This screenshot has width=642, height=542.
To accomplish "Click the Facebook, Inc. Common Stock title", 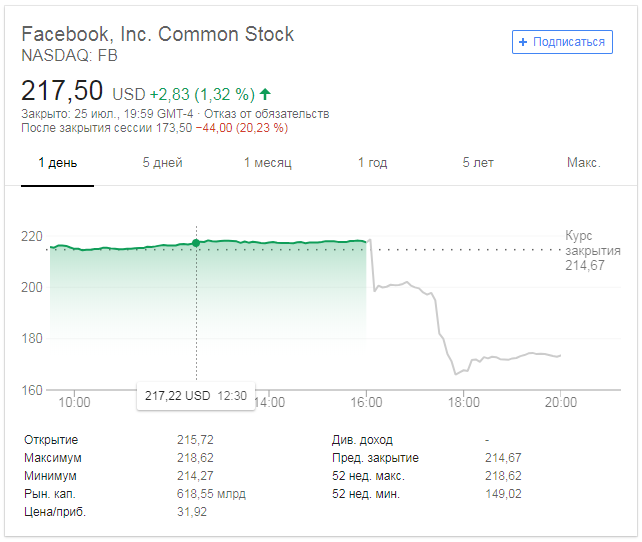I will click(x=158, y=34).
